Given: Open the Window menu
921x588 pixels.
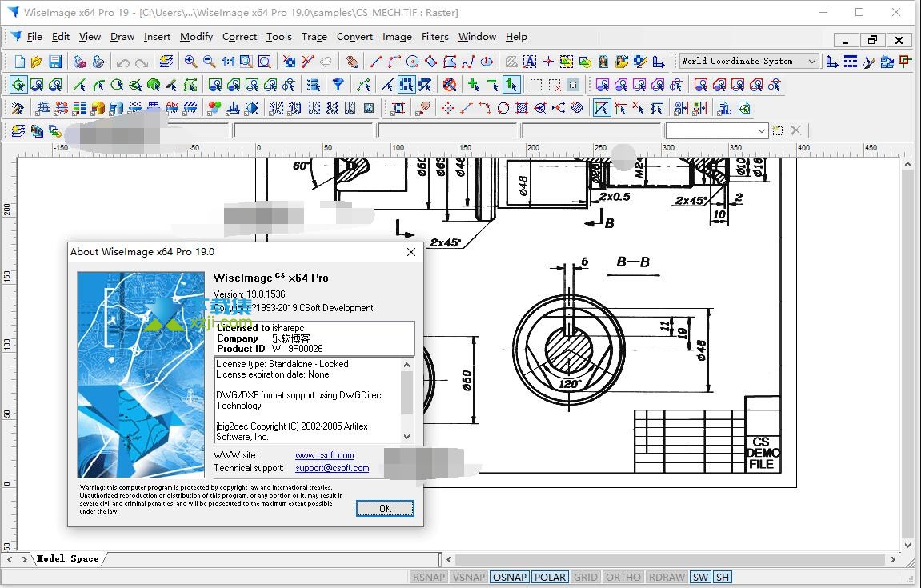Looking at the screenshot, I should point(477,37).
